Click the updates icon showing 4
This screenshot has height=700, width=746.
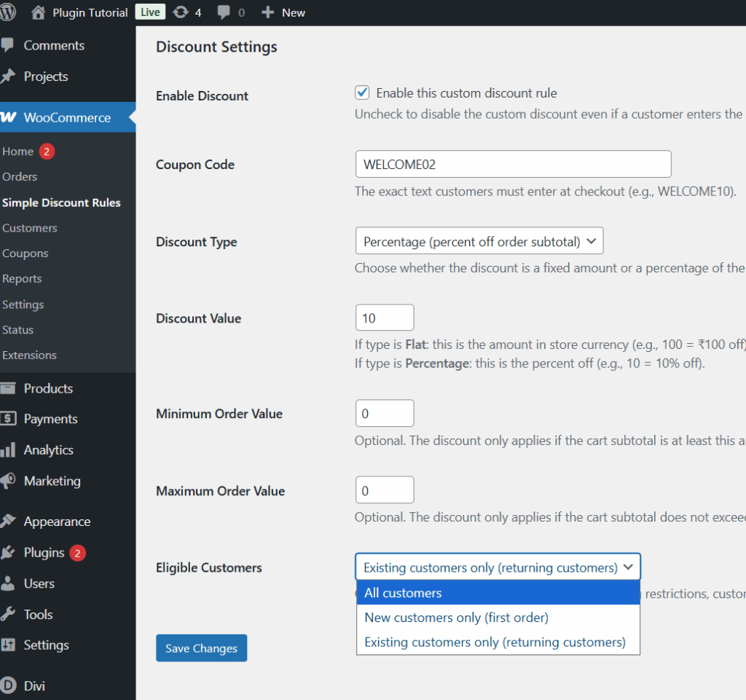coord(181,12)
